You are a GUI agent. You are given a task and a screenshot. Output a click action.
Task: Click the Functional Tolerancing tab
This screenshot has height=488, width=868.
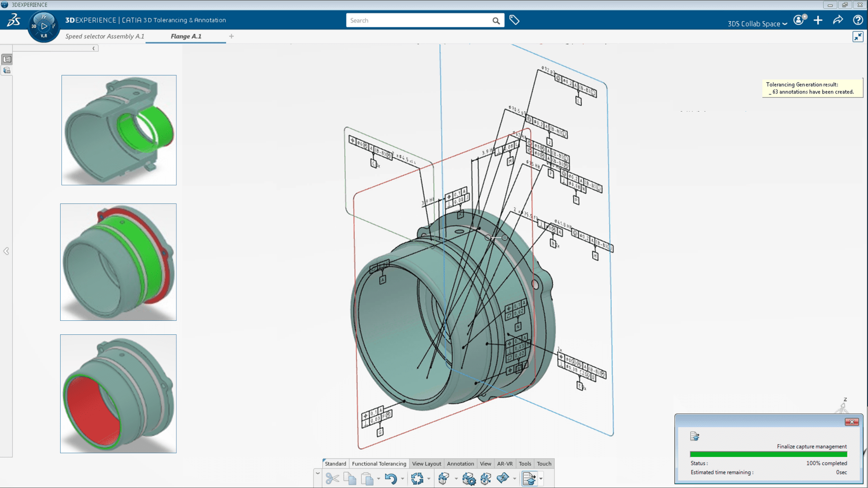(378, 464)
